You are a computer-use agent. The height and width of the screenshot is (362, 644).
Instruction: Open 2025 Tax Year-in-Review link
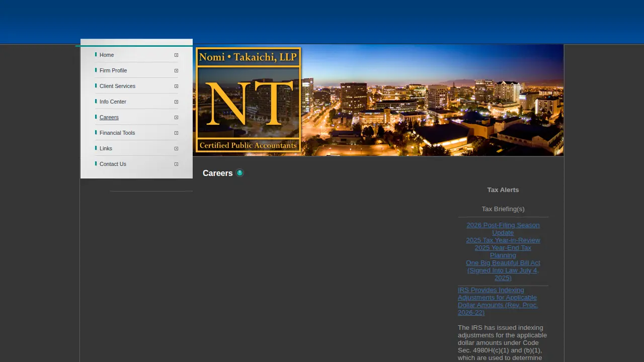pos(503,240)
